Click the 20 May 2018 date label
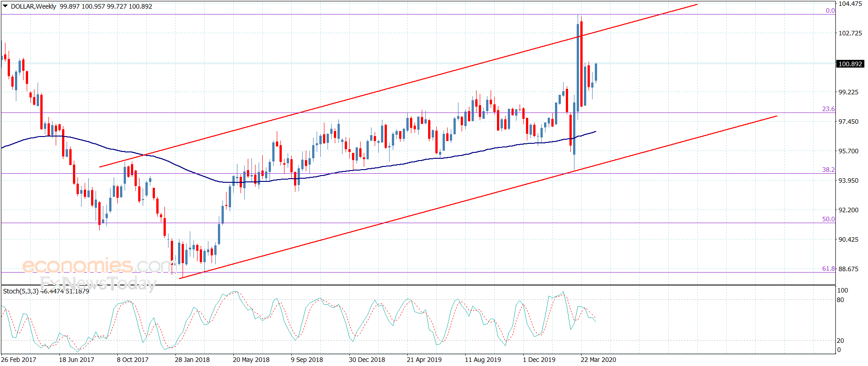This screenshot has height=366, width=868. (251, 360)
